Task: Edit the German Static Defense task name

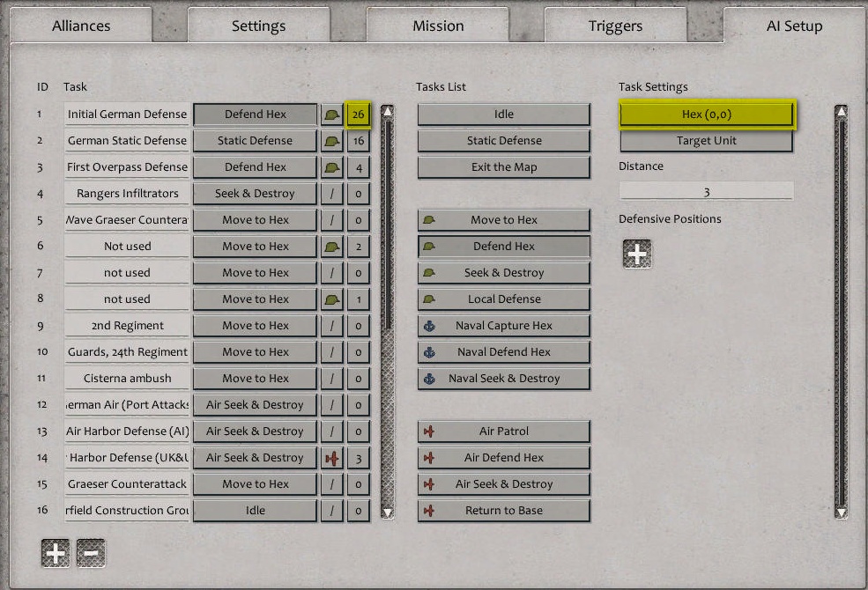Action: point(127,141)
